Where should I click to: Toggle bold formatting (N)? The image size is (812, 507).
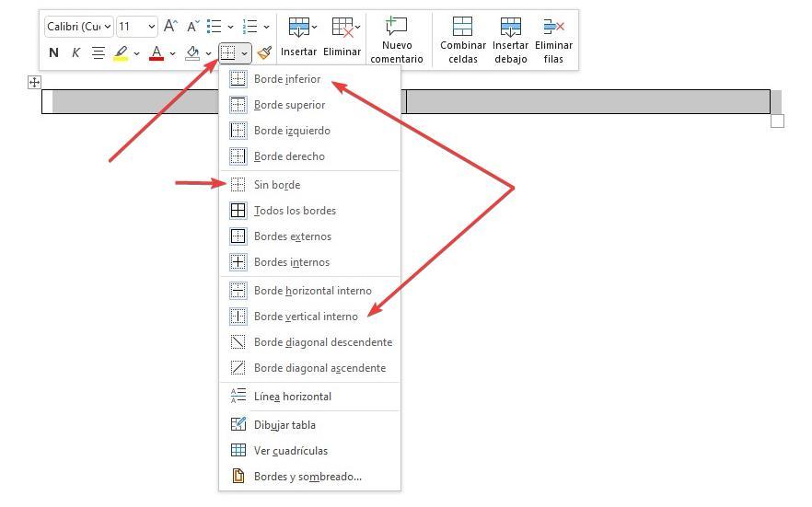tap(53, 52)
